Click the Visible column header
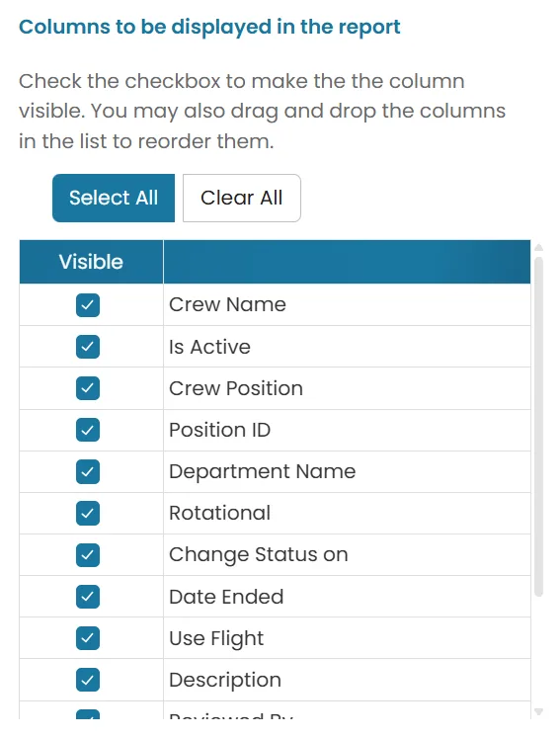 (91, 262)
